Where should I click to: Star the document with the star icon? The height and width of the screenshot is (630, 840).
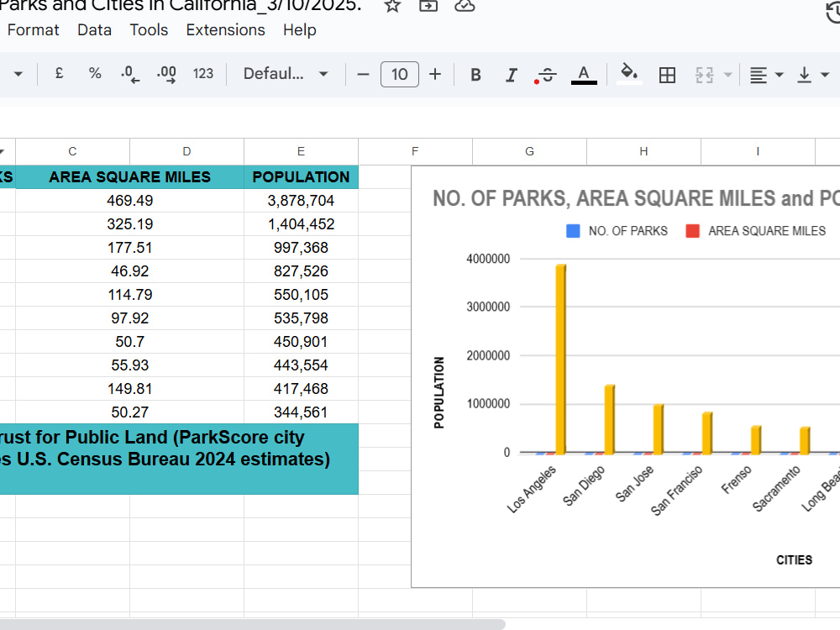392,5
